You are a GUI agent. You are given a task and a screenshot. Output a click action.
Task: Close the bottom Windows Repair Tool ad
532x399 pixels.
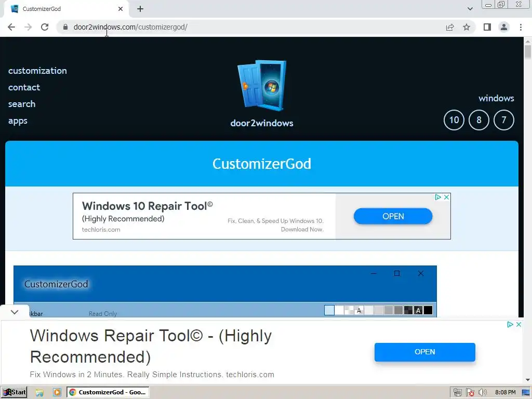tap(519, 324)
